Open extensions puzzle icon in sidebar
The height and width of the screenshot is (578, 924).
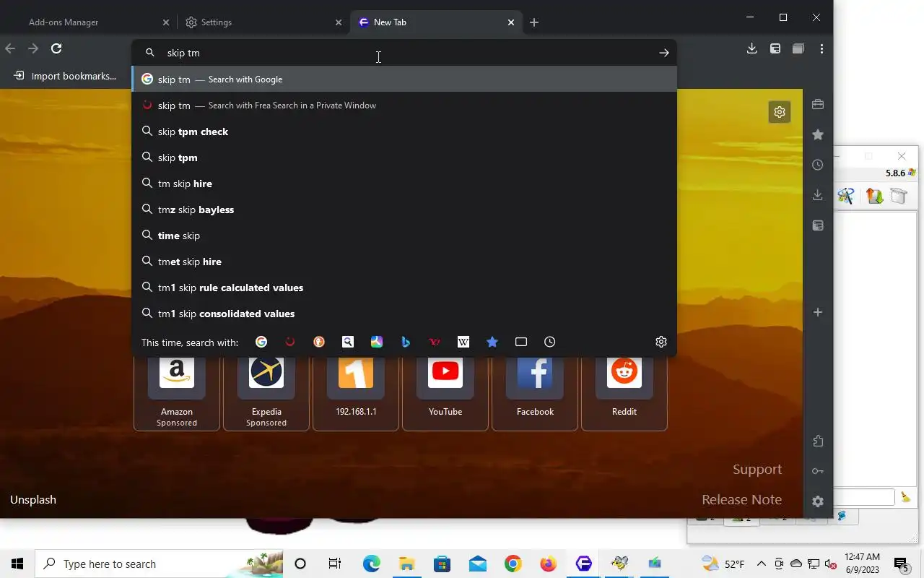(818, 441)
